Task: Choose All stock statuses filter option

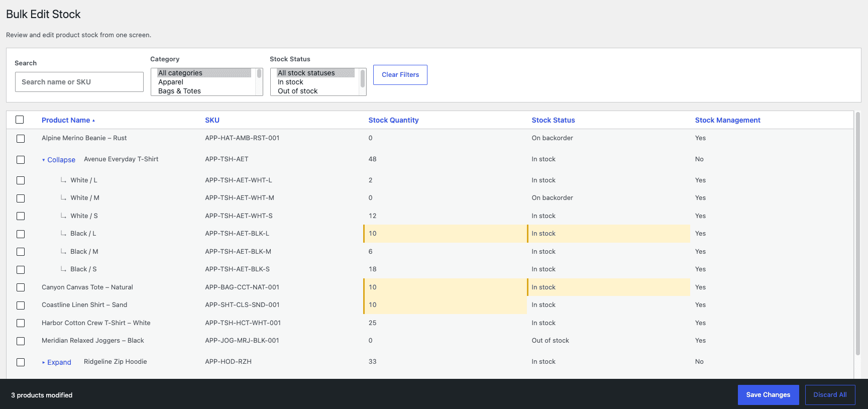Action: pos(315,73)
